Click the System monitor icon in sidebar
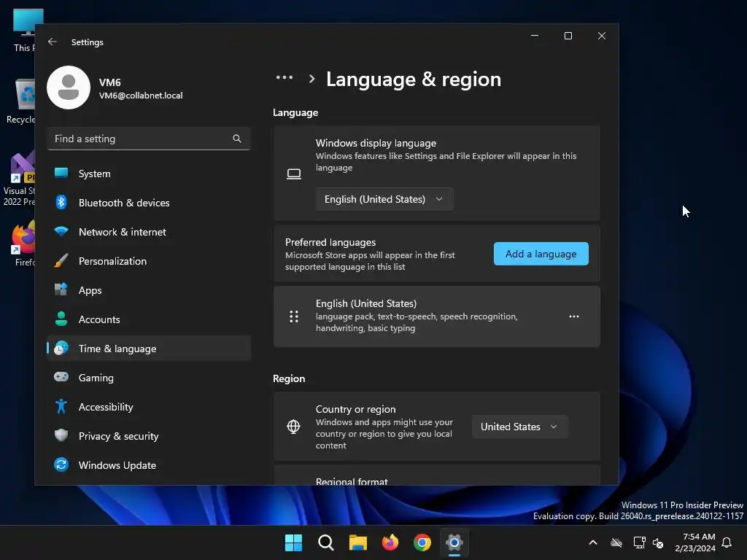The height and width of the screenshot is (560, 747). [x=61, y=174]
